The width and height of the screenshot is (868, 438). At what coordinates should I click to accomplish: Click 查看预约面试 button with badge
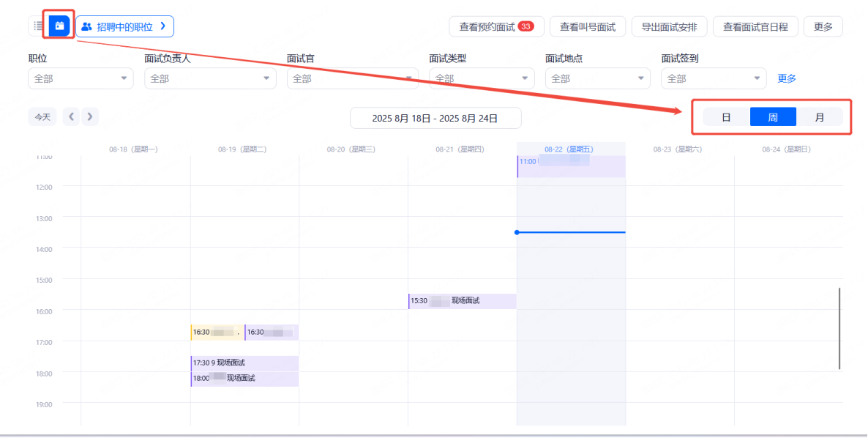coord(496,27)
